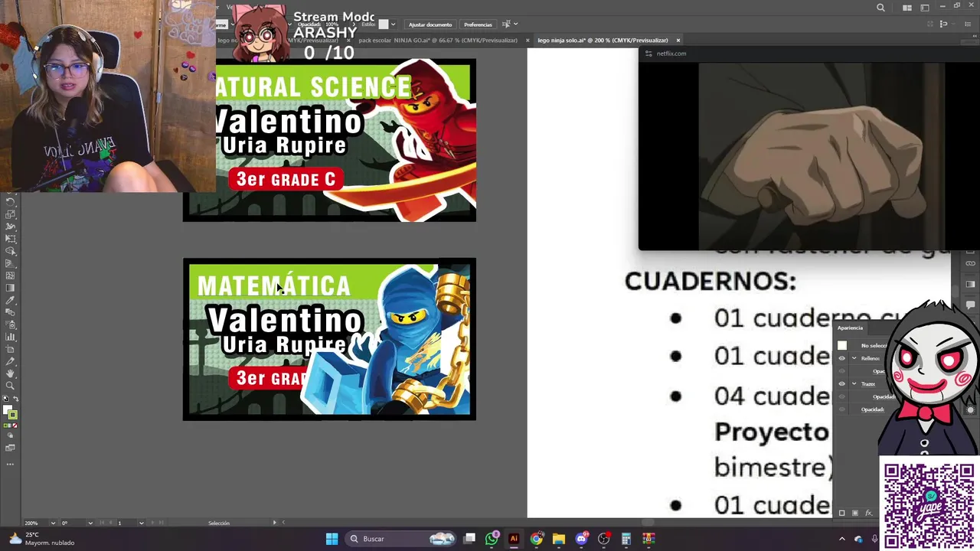Switch to lego ninja solo.ai tab
The width and height of the screenshot is (980, 551).
pos(603,40)
